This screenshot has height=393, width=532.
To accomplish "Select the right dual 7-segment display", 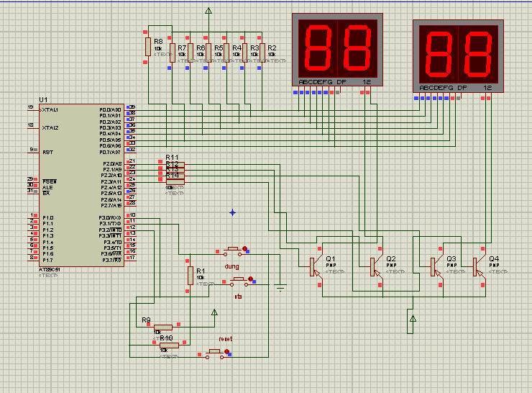I will [x=457, y=53].
